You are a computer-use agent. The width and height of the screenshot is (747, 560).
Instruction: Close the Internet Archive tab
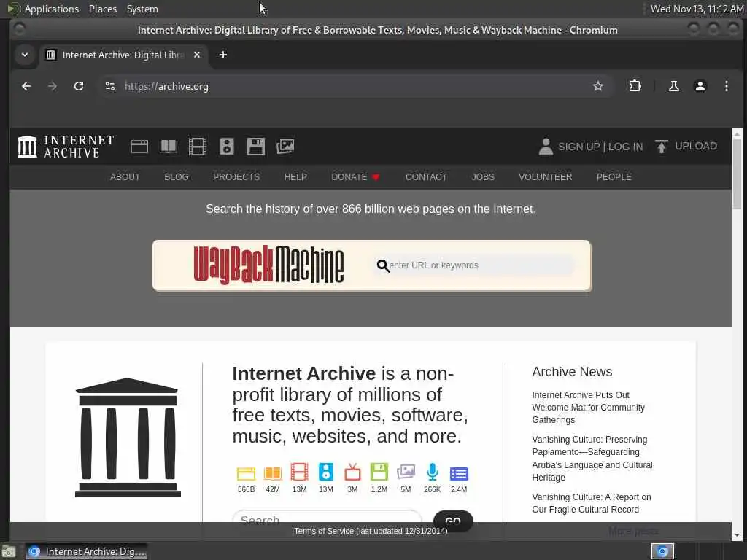click(x=197, y=55)
